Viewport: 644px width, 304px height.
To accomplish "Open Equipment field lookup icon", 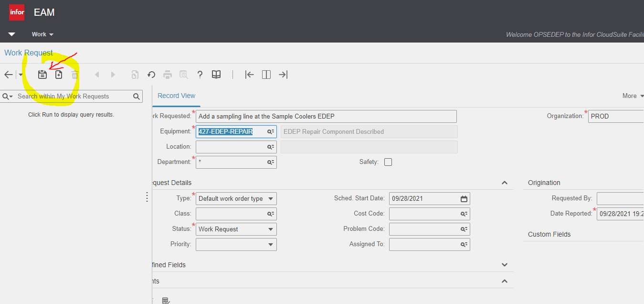I will coord(271,131).
